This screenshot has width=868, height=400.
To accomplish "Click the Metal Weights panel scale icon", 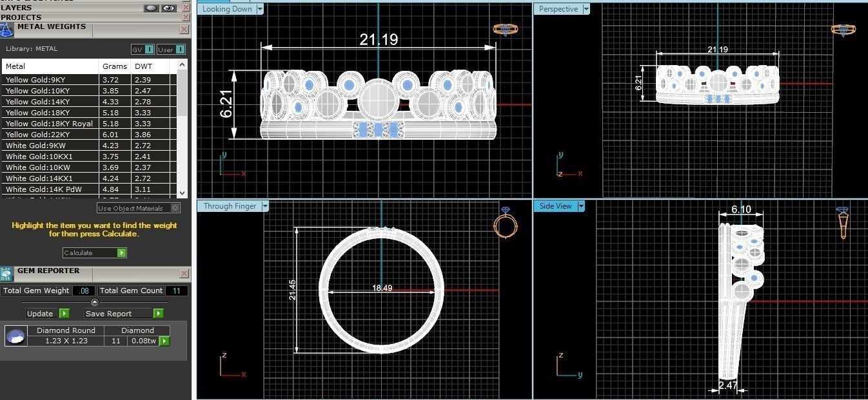I will (x=7, y=30).
